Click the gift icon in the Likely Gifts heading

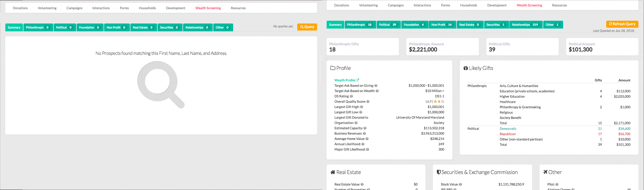coord(466,68)
